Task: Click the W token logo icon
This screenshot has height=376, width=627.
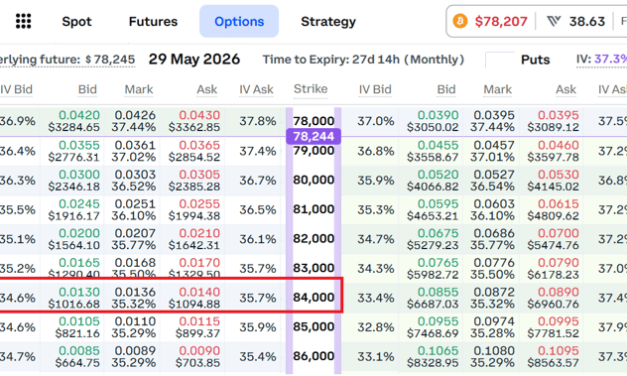Action: point(554,21)
